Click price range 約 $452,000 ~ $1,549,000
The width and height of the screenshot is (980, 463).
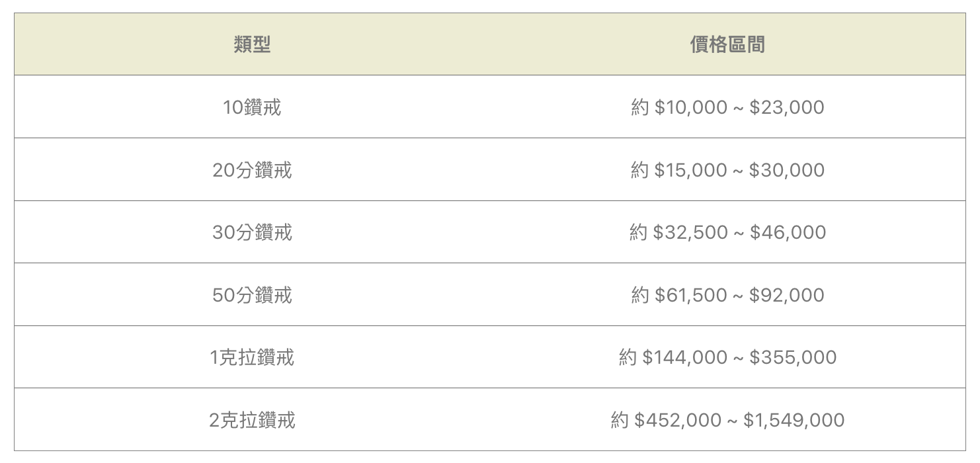pos(727,420)
